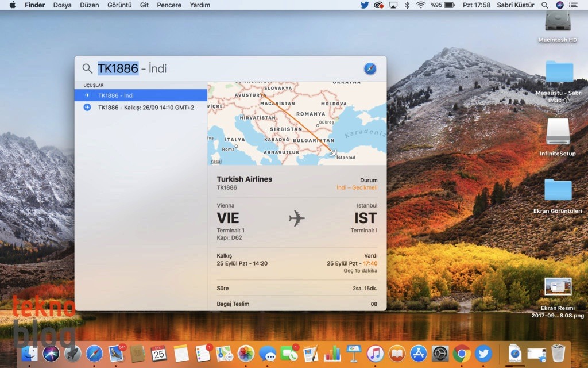Click the 'Kapı: D62' gate text
Screen dimensions: 588x368
pos(230,237)
